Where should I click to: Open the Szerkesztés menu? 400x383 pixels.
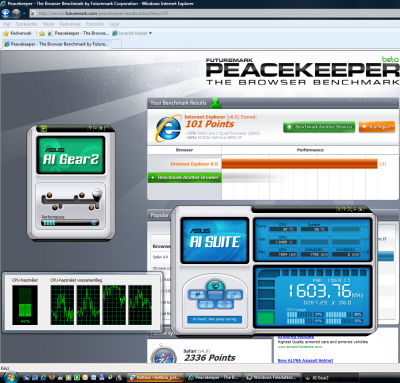point(26,24)
